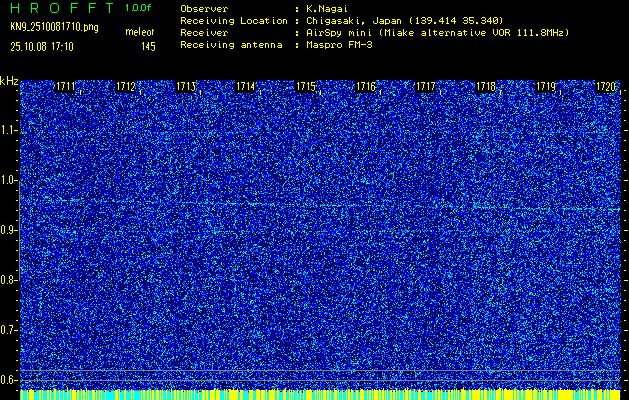Viewport: 629px width, 400px height.
Task: Click the 0.6 frequency axis label
Action: 9,379
